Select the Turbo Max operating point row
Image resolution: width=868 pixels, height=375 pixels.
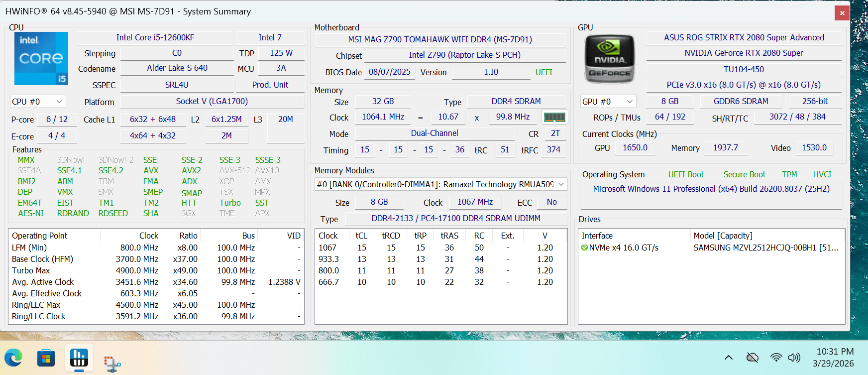(156, 270)
